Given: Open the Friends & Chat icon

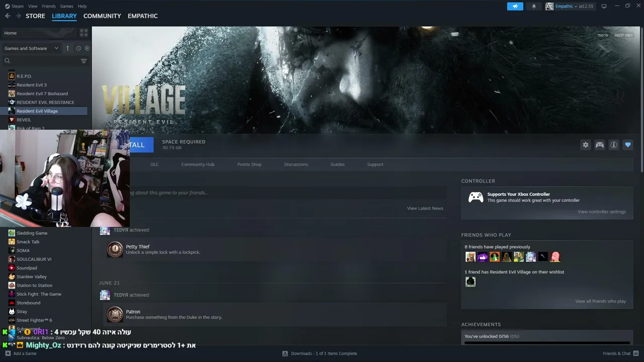Looking at the screenshot, I should tap(636, 353).
